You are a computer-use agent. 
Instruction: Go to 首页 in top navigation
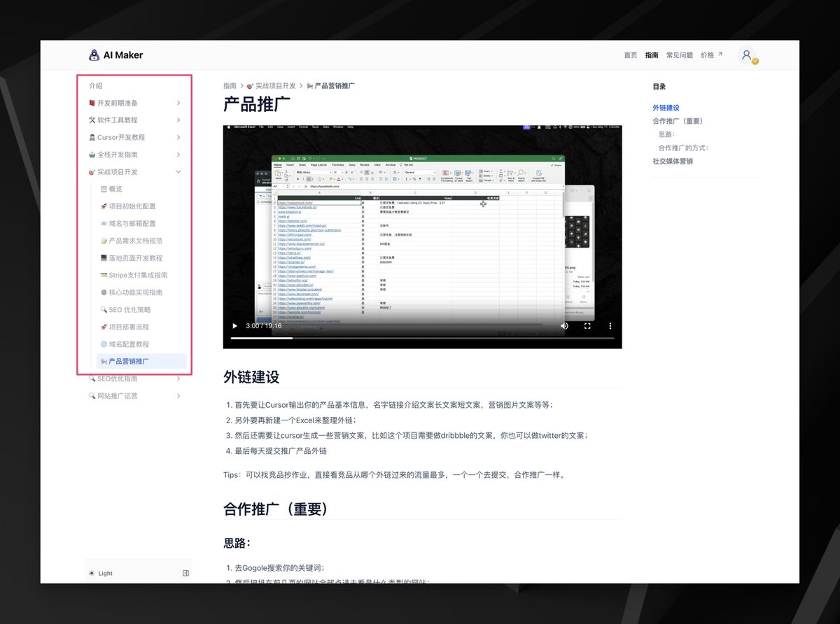point(631,55)
